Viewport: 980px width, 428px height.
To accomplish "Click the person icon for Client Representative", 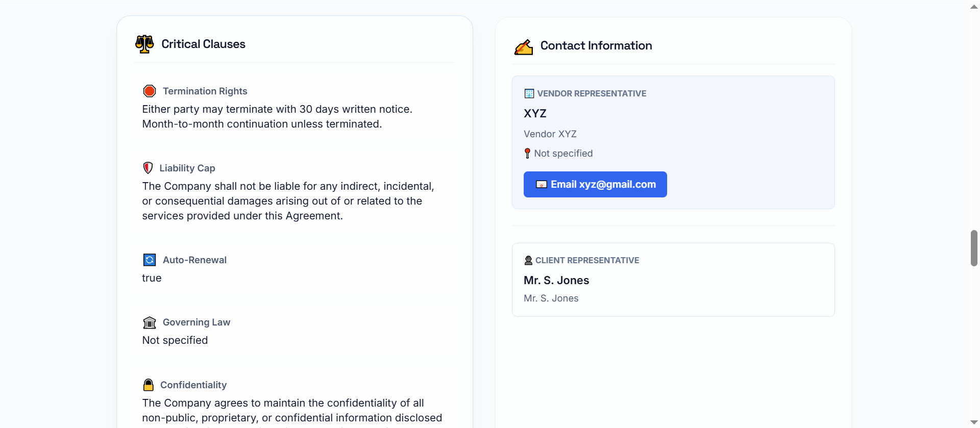I will coord(528,260).
